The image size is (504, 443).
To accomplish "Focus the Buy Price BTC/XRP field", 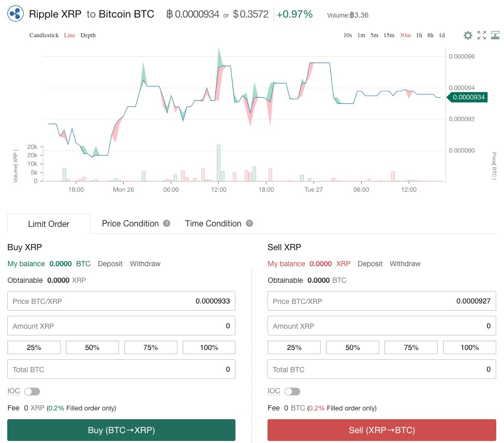I will tap(121, 301).
